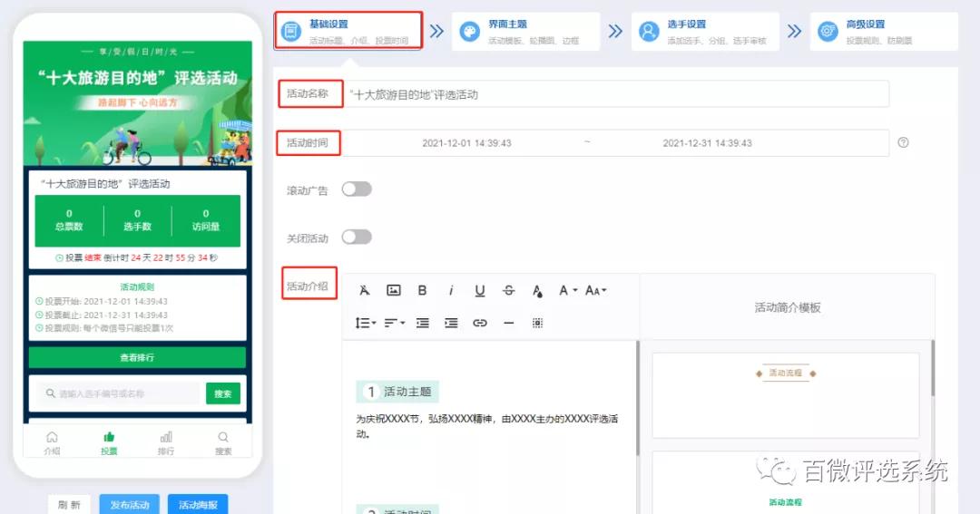This screenshot has width=980, height=514.
Task: Open the text alignment dropdown
Action: pyautogui.click(x=395, y=323)
